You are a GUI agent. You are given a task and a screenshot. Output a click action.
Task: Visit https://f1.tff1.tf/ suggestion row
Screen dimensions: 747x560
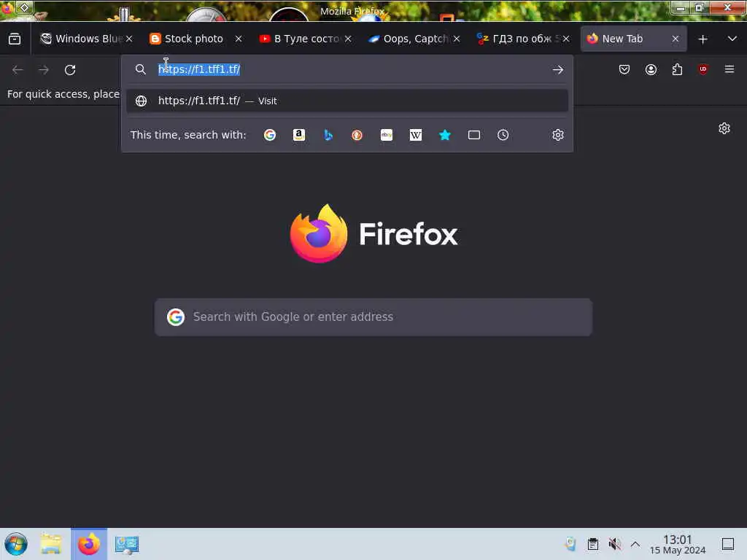point(347,101)
